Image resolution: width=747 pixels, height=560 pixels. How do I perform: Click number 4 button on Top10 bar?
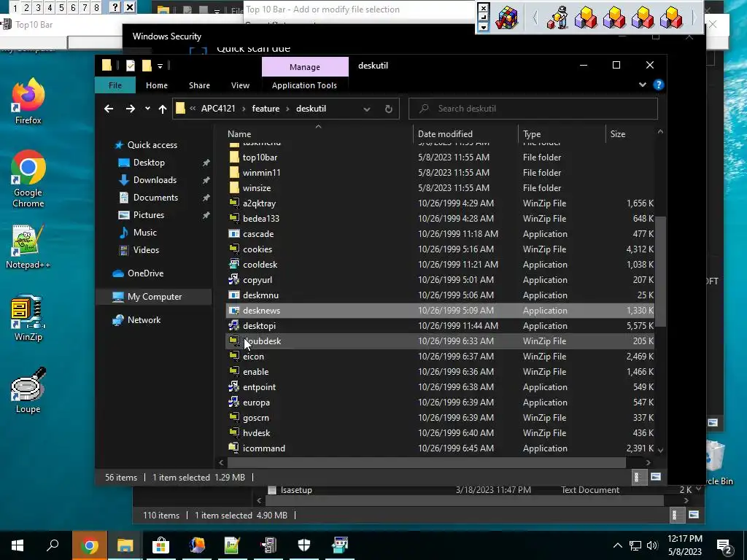[50, 7]
